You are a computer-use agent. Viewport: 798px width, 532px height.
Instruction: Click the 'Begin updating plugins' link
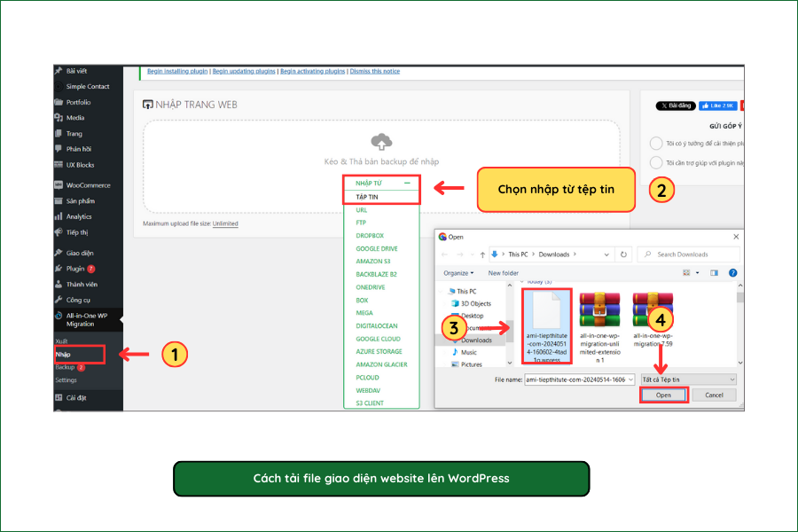tap(244, 71)
